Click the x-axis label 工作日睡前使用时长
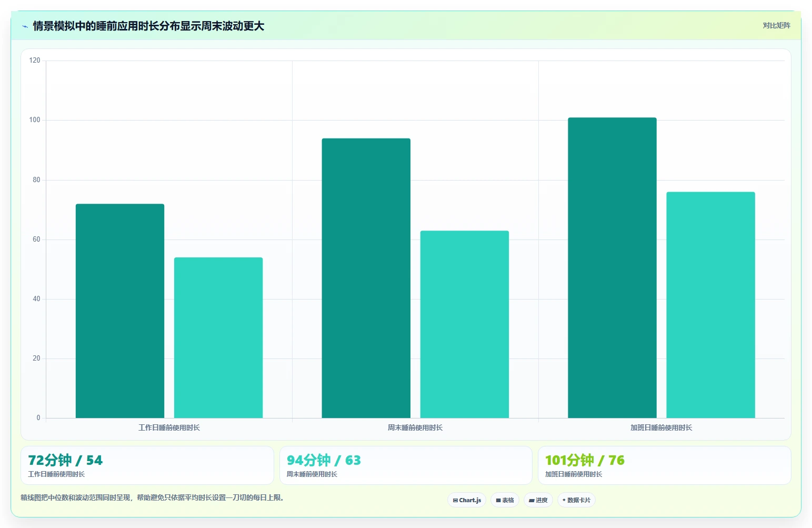The height and width of the screenshot is (528, 812). pyautogui.click(x=169, y=427)
